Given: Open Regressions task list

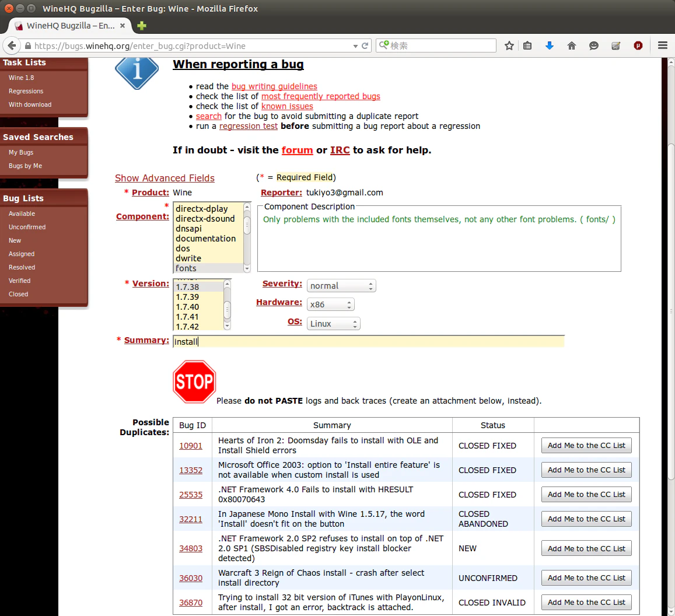Looking at the screenshot, I should pos(26,91).
